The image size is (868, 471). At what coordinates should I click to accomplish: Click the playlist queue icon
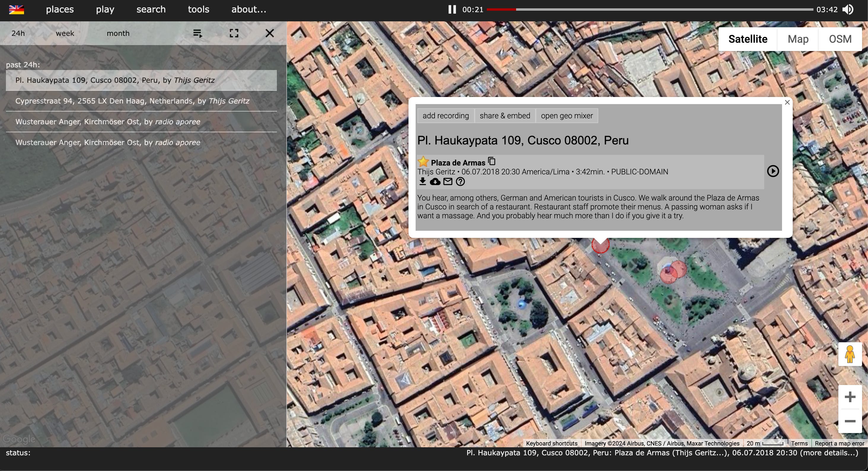click(197, 33)
